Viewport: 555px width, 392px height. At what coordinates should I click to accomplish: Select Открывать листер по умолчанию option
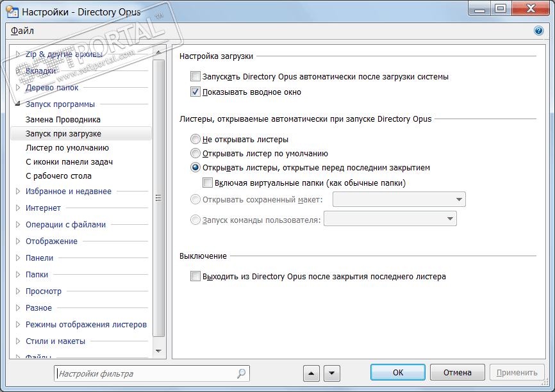(195, 153)
